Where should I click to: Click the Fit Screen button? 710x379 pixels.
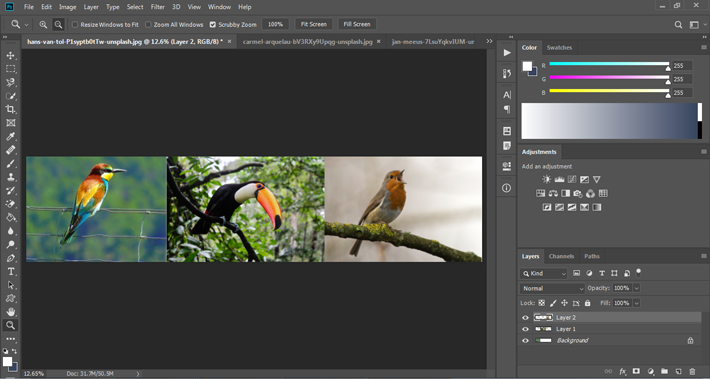[314, 24]
